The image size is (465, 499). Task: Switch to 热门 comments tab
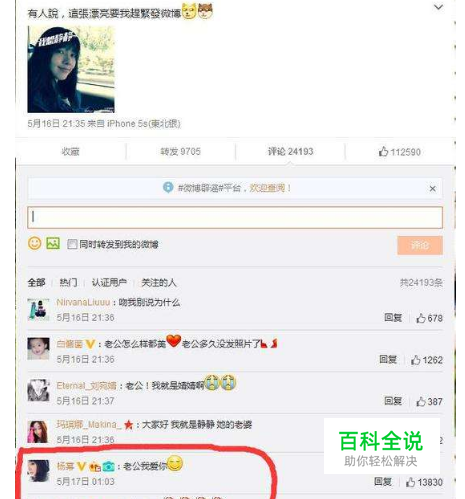tap(68, 283)
